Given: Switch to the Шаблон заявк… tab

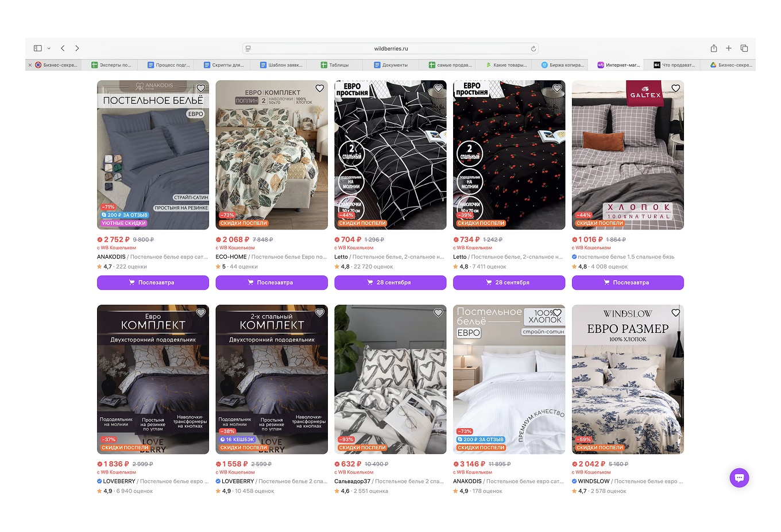Looking at the screenshot, I should 279,65.
